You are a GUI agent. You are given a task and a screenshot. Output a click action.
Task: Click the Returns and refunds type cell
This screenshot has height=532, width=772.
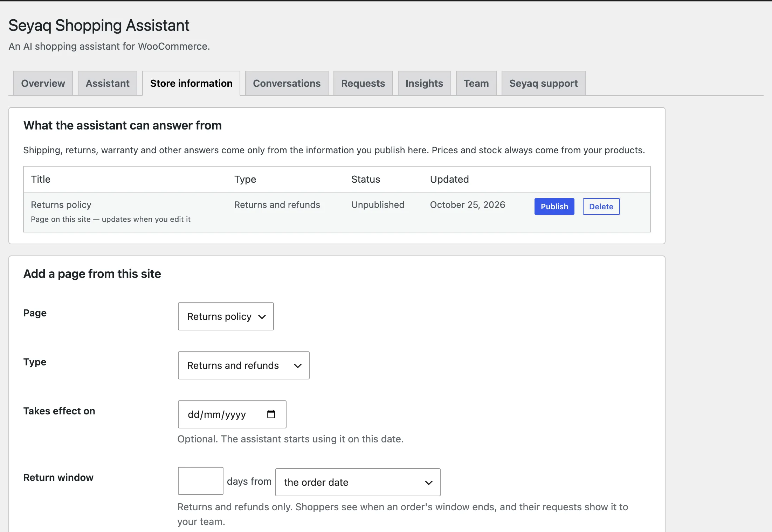277,205
